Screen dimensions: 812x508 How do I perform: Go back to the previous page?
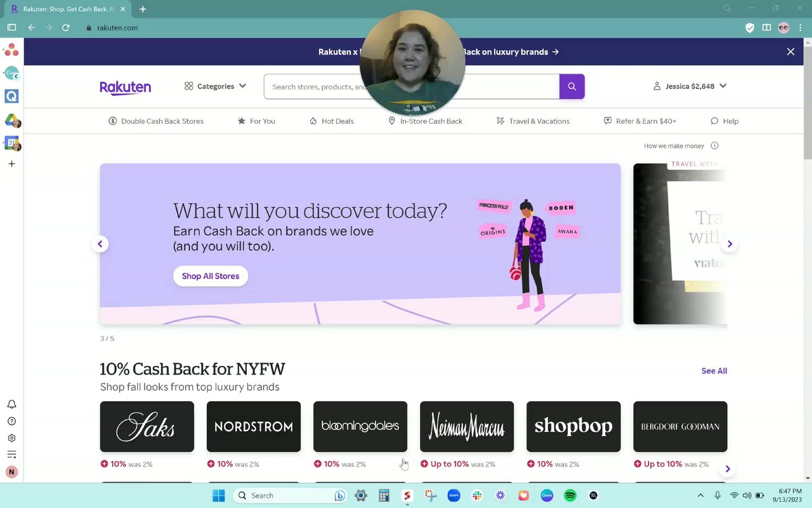point(32,27)
